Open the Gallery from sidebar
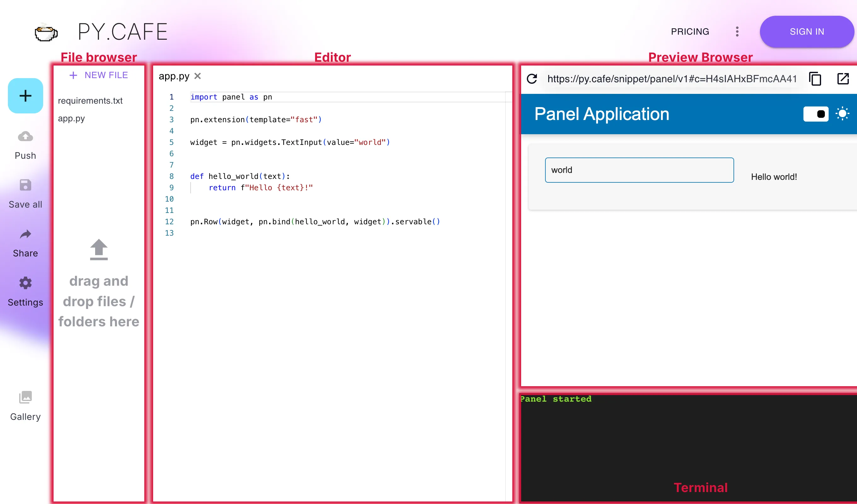Screen dimensions: 857x504 pos(26,397)
